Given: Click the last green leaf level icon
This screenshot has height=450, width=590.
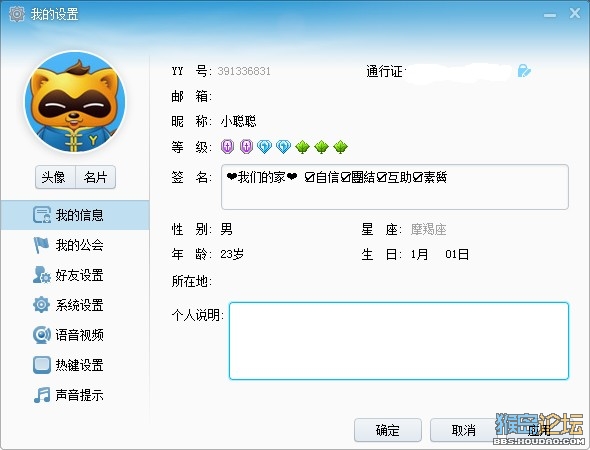Looking at the screenshot, I should coord(340,147).
